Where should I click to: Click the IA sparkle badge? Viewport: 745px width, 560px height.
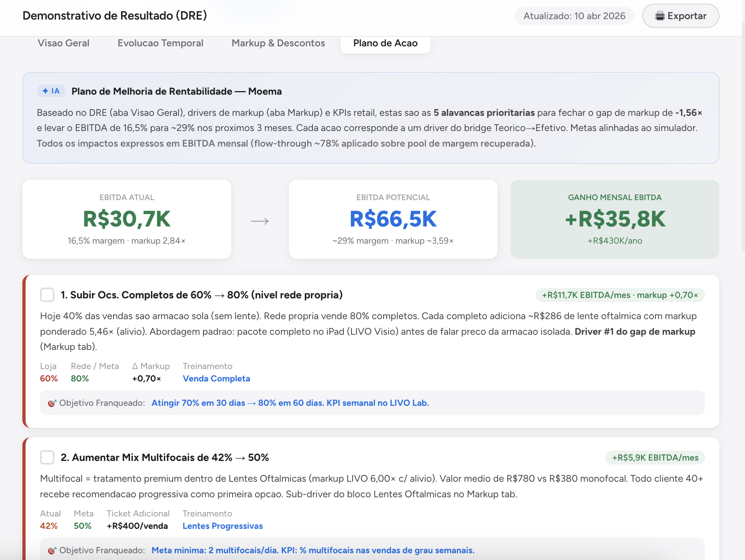[x=51, y=91]
